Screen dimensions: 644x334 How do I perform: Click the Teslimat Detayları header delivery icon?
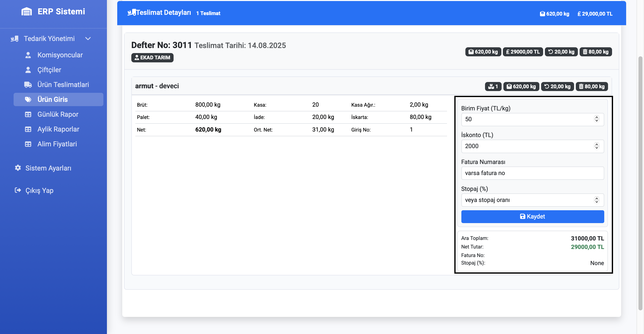pyautogui.click(x=132, y=12)
